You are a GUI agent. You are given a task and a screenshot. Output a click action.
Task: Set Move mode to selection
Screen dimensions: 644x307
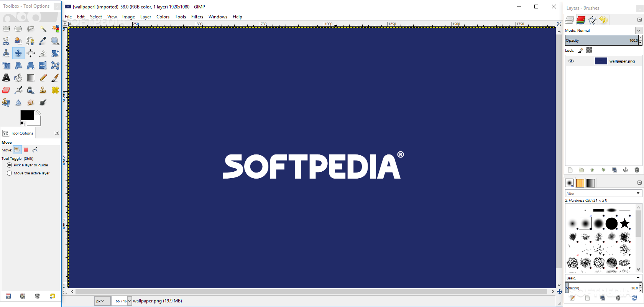(26, 150)
